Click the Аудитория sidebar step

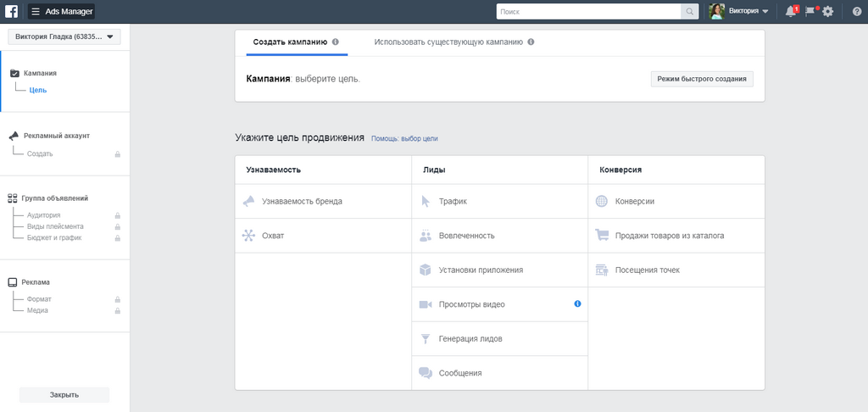tap(44, 215)
